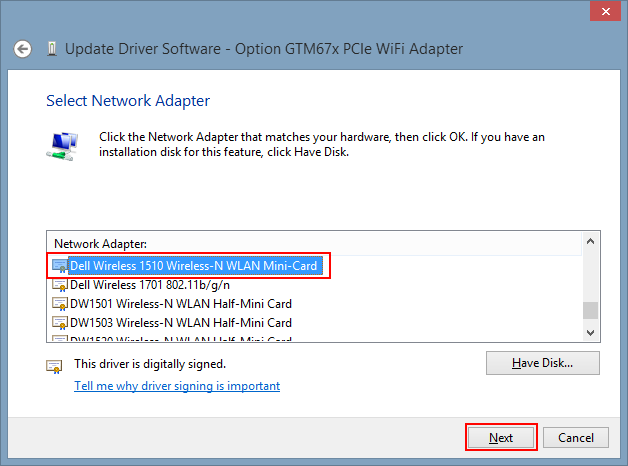Go back using the circular arrow button

22,49
